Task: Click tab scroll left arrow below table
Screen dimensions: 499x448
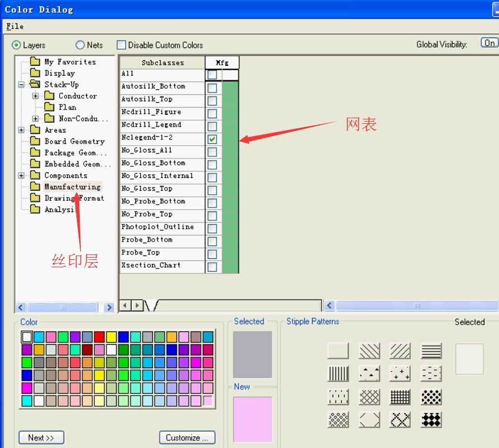Action: pyautogui.click(x=126, y=306)
